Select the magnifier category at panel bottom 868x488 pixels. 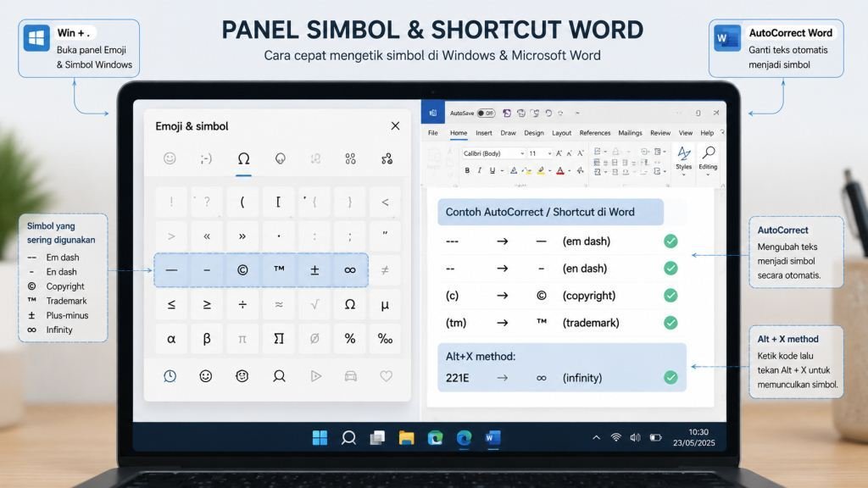279,376
